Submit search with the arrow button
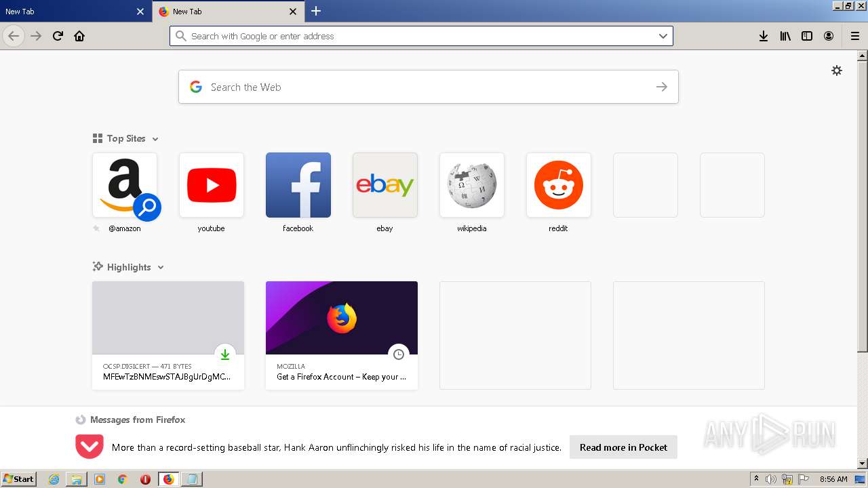Image resolution: width=868 pixels, height=488 pixels. coord(662,87)
